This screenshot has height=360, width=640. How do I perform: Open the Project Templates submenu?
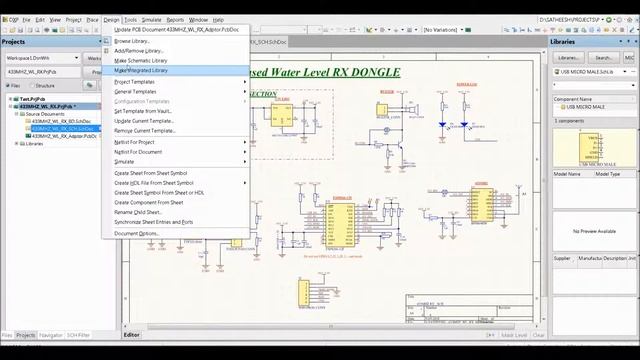pos(176,82)
